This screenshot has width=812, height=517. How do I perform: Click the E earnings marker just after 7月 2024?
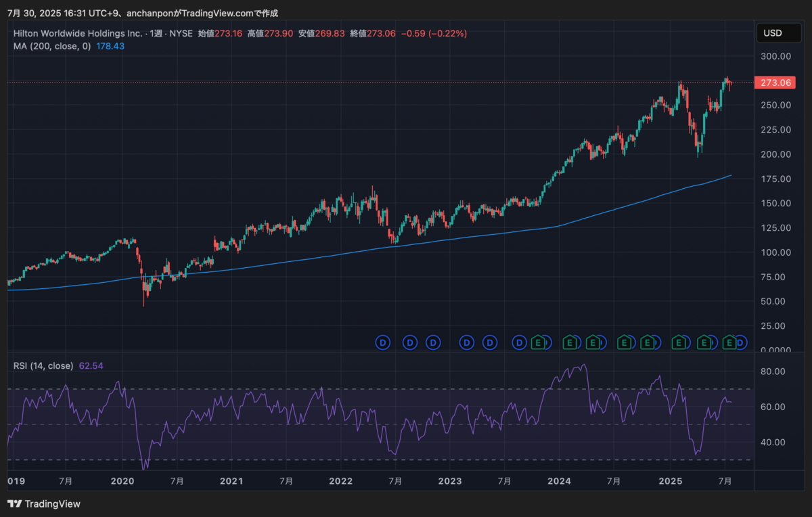625,343
